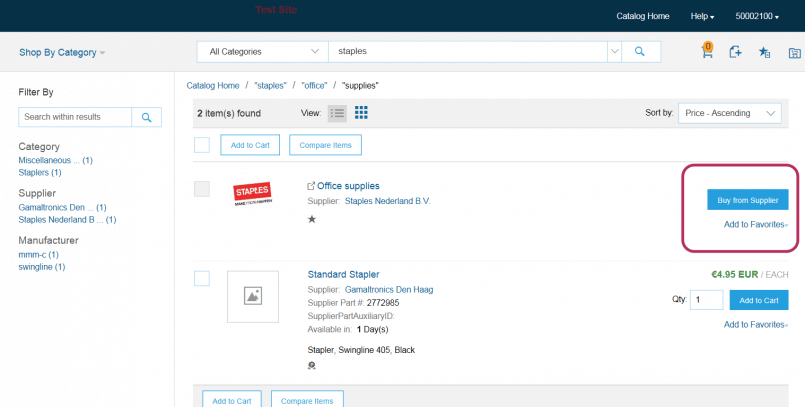Open the All Categories dropdown
The height and width of the screenshot is (407, 805).
tap(262, 51)
